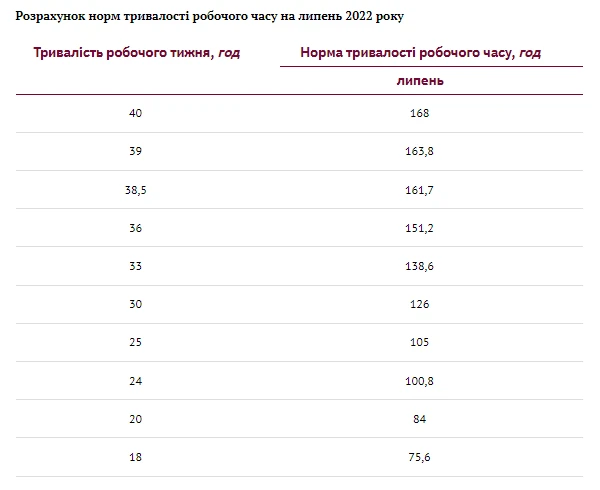
Task: Click the 33-hour week cell
Action: tap(136, 266)
